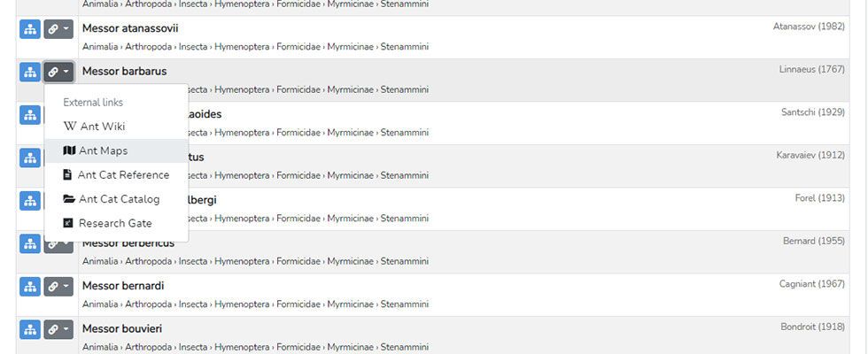Click the Messor bouvieri species name

122,329
